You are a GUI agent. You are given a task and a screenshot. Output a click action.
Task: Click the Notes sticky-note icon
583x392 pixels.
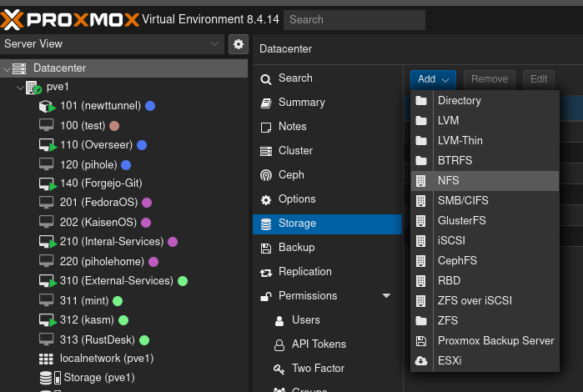pos(266,128)
